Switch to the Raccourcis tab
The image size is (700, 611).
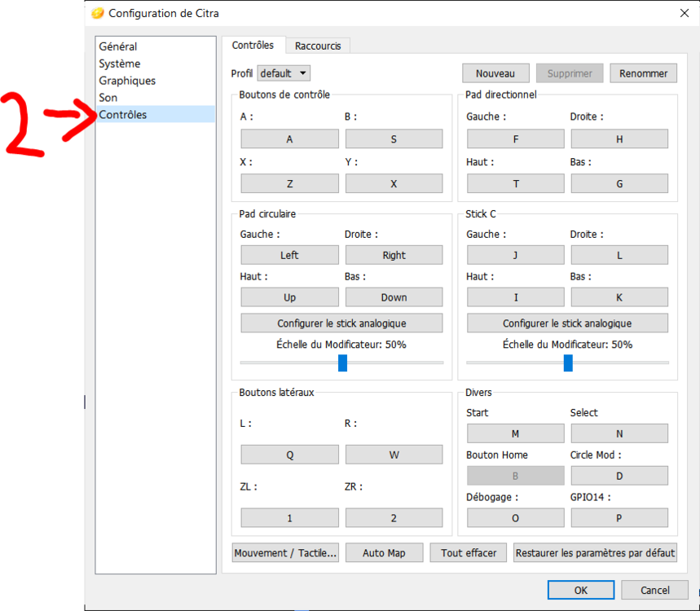pos(318,46)
